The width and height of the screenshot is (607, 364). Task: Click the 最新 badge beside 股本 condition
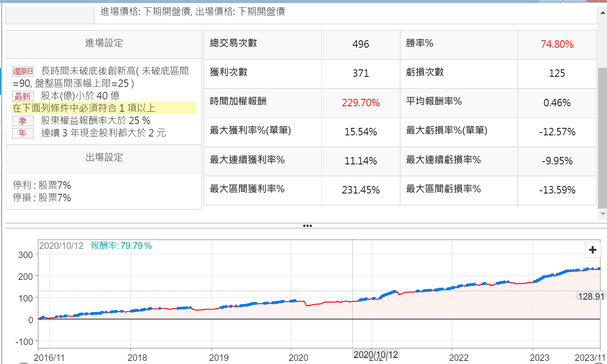point(23,96)
